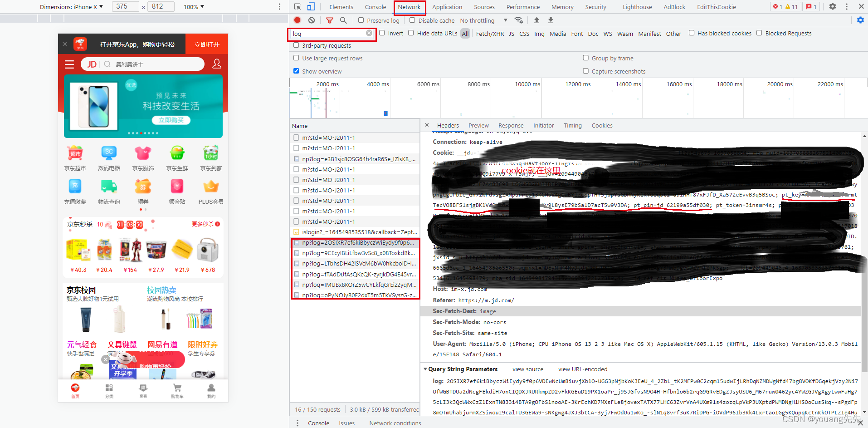This screenshot has width=868, height=428.
Task: Tap the PLUS会员 crown icon
Action: click(x=211, y=187)
